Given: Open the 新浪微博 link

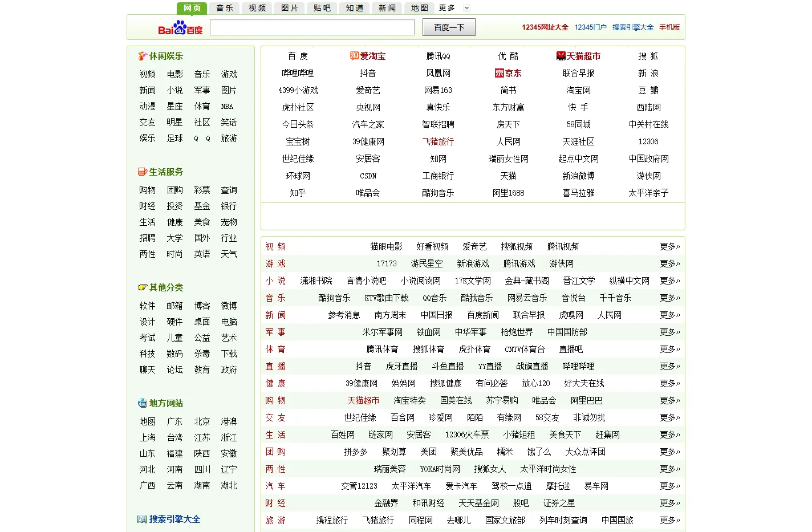Looking at the screenshot, I should 578,176.
